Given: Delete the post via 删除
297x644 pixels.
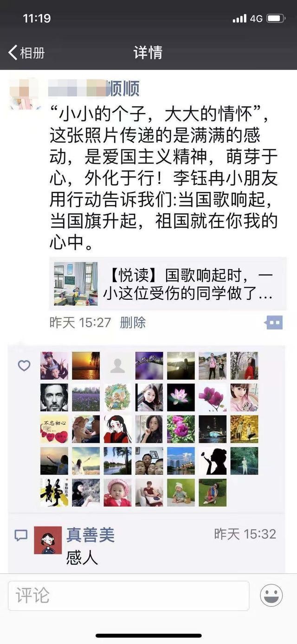Looking at the screenshot, I should 133,322.
